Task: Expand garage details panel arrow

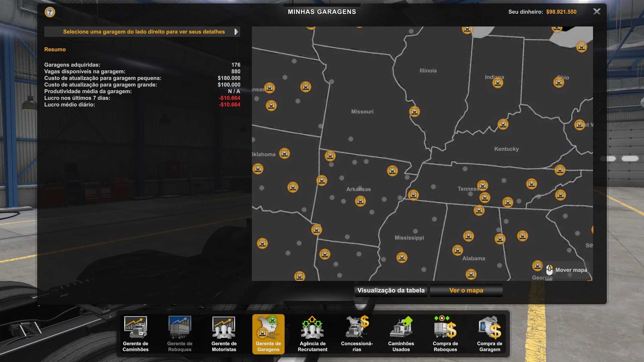Action: [x=236, y=32]
